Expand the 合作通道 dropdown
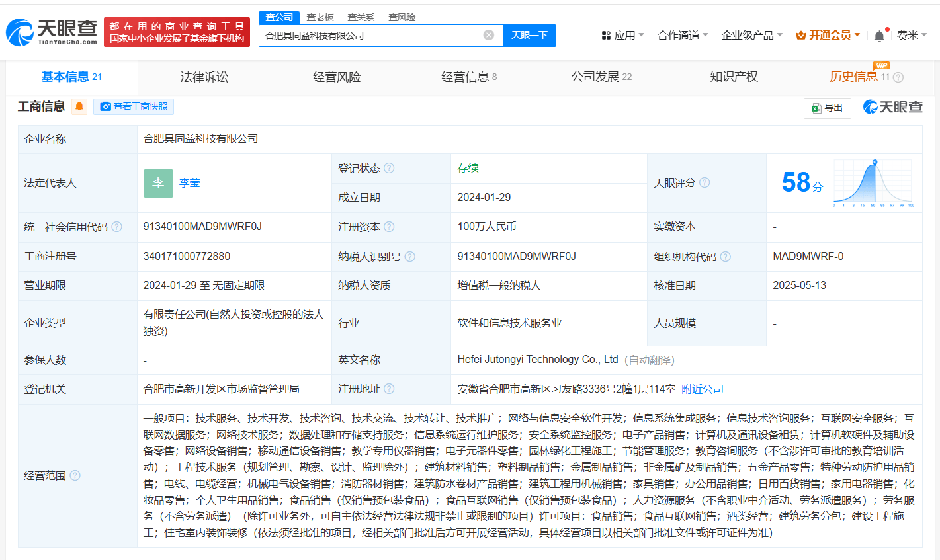This screenshot has width=940, height=560. [x=683, y=35]
